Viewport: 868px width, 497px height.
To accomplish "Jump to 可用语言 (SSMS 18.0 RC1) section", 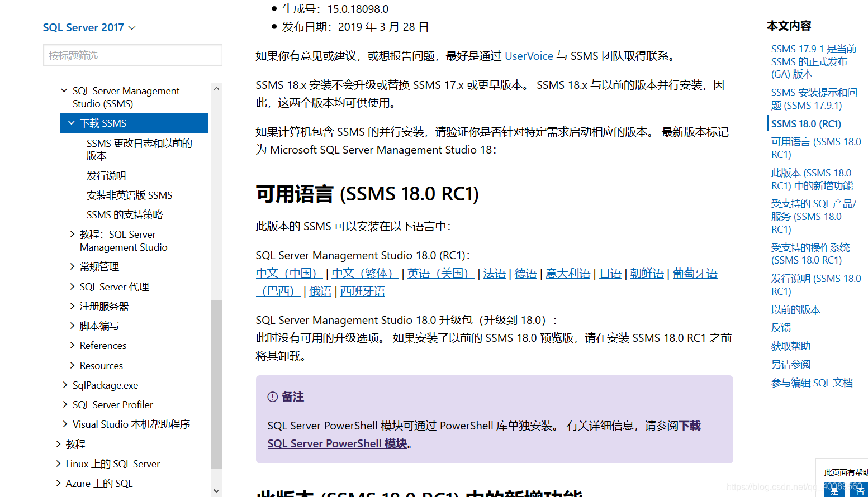I will pyautogui.click(x=816, y=148).
